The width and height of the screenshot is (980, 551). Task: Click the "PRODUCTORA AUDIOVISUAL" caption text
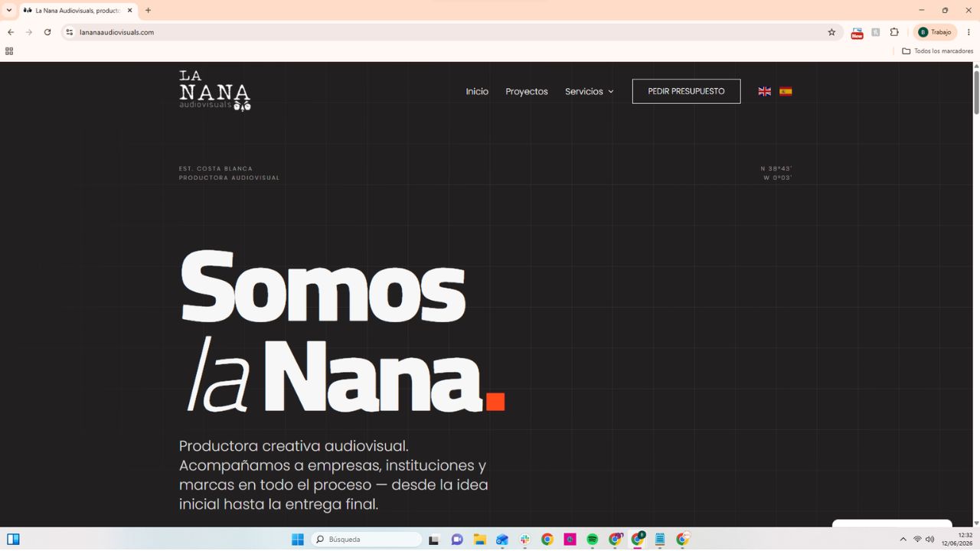[x=230, y=178]
